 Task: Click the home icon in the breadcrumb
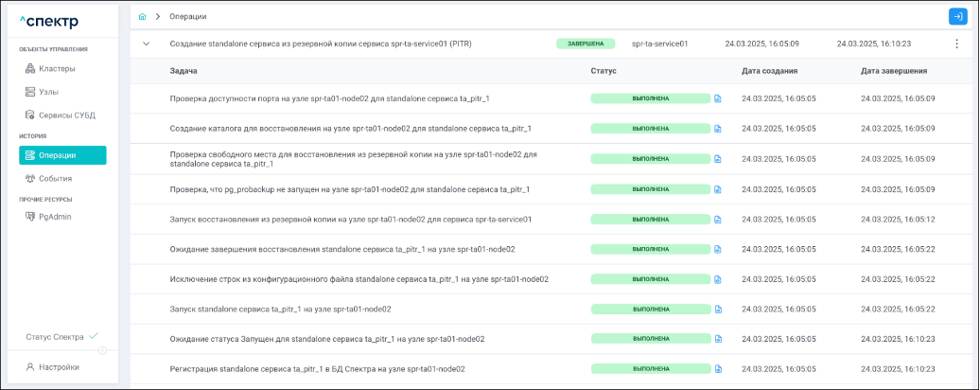pos(142,16)
